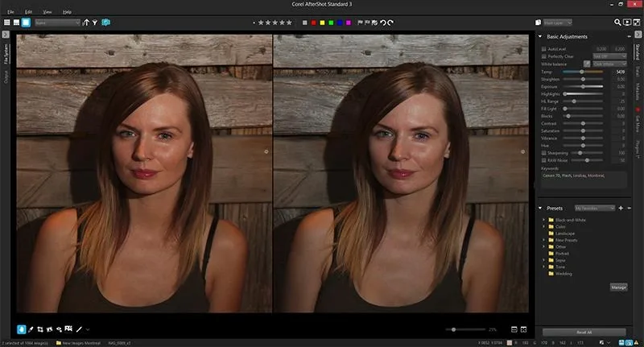
Task: Open the White Balance preset dropdown
Action: pyautogui.click(x=609, y=64)
